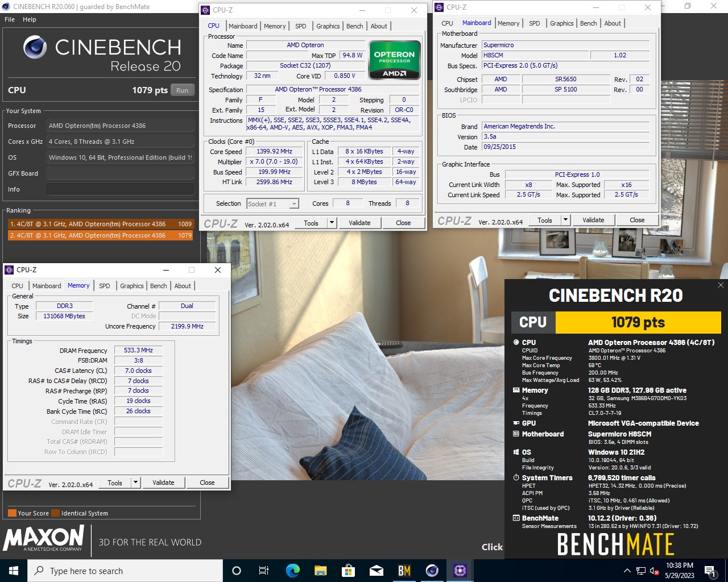The height and width of the screenshot is (582, 728).
Task: Open notification center icon
Action: (x=709, y=571)
